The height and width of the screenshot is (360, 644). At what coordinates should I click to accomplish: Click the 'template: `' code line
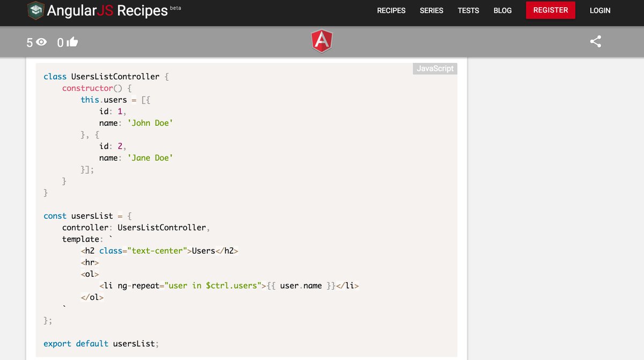click(x=87, y=239)
